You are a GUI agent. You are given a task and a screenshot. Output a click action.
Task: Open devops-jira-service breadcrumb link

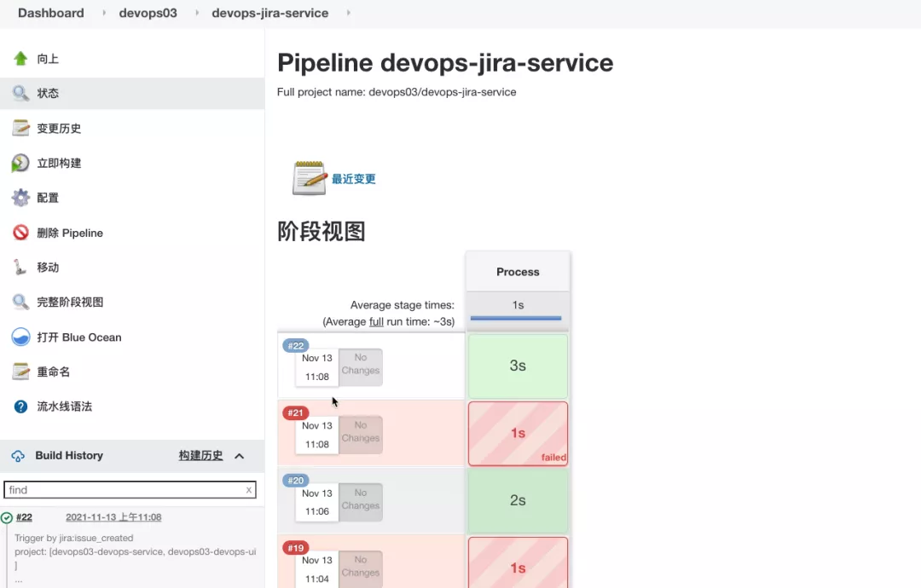[270, 13]
